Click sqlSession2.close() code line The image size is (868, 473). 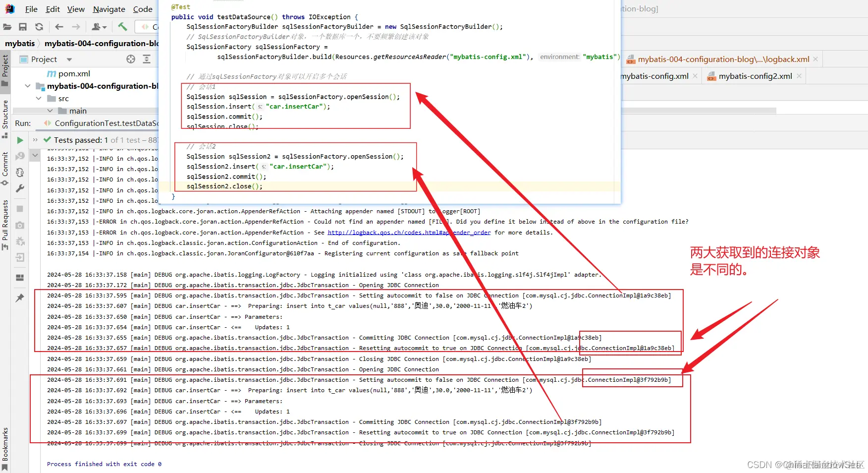coord(224,186)
